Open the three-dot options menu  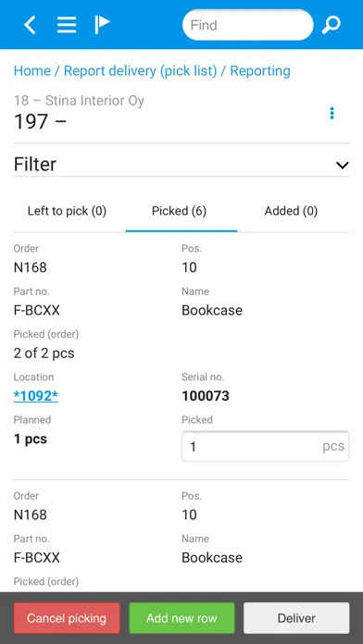(x=332, y=113)
